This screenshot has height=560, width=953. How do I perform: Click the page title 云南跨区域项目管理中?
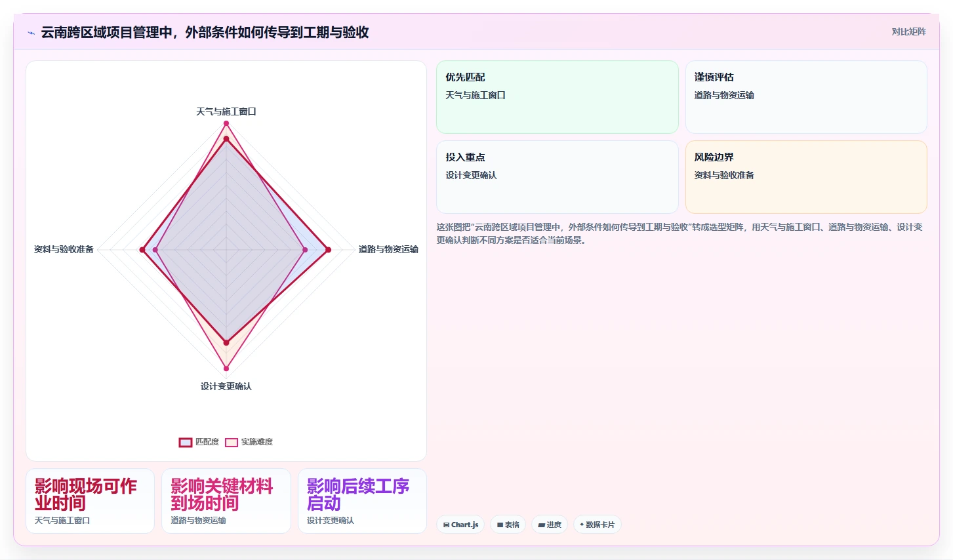205,32
